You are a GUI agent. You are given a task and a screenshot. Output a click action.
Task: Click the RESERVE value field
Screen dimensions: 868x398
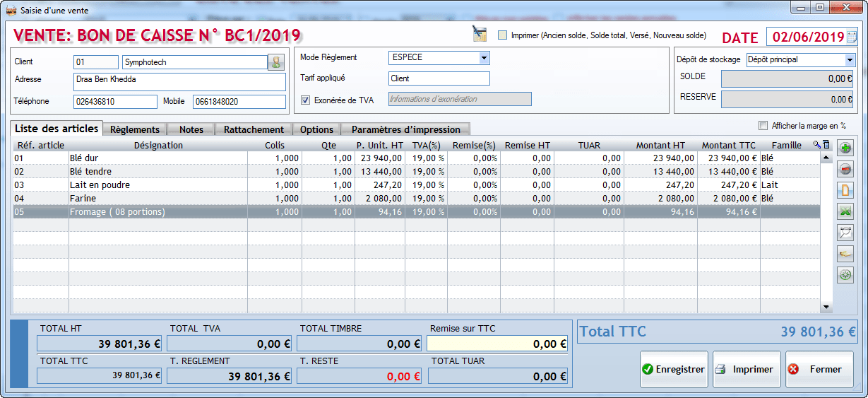click(x=788, y=100)
